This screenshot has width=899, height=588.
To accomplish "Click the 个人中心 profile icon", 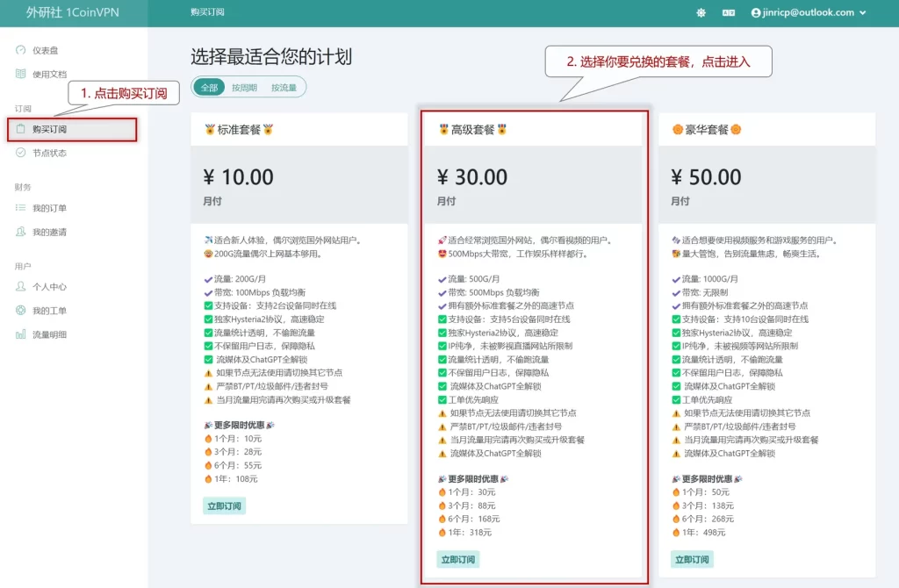I will (19, 286).
